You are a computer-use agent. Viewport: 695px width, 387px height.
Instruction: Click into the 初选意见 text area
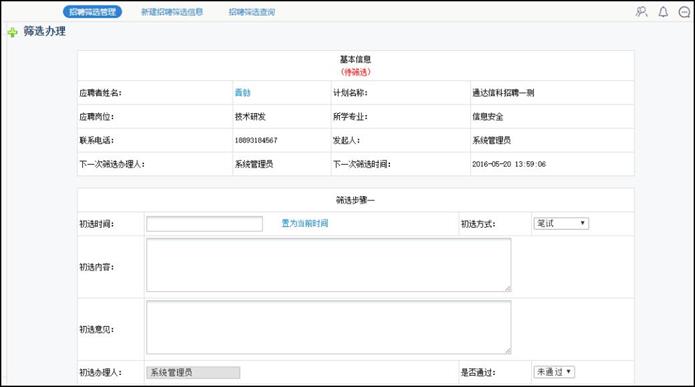pos(329,327)
